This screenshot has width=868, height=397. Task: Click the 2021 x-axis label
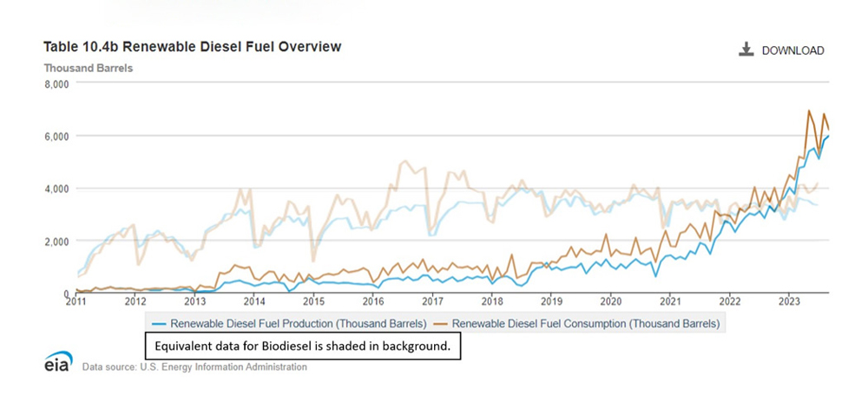pyautogui.click(x=670, y=301)
